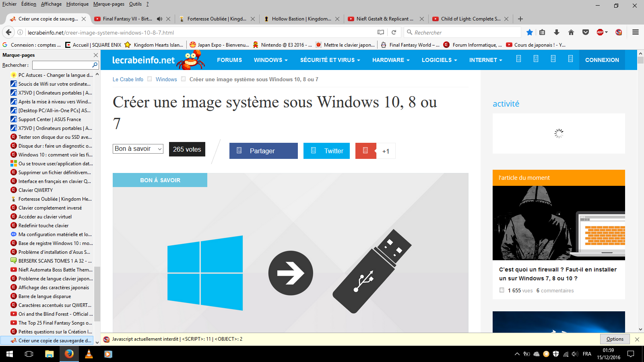The width and height of the screenshot is (644, 362).
Task: Open the Adblock Plus dropdown arrow
Action: 606,32
